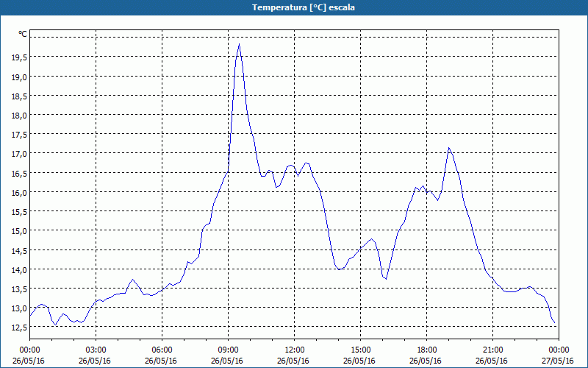Viewport: 588px width, 368px height.
Task: Click the evening peak near 19:00
Action: tap(448, 148)
